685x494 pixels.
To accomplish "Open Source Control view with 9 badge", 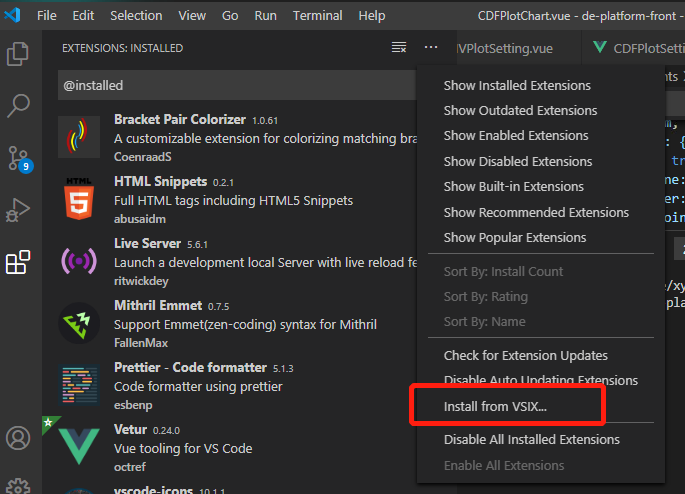I will (x=19, y=159).
